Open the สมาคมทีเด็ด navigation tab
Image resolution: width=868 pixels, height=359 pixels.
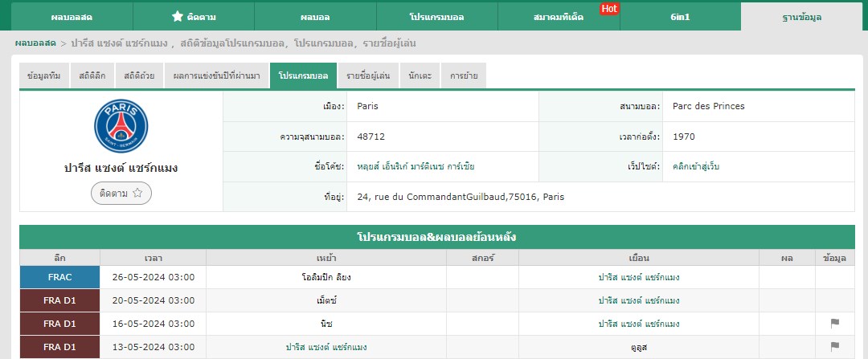(559, 17)
